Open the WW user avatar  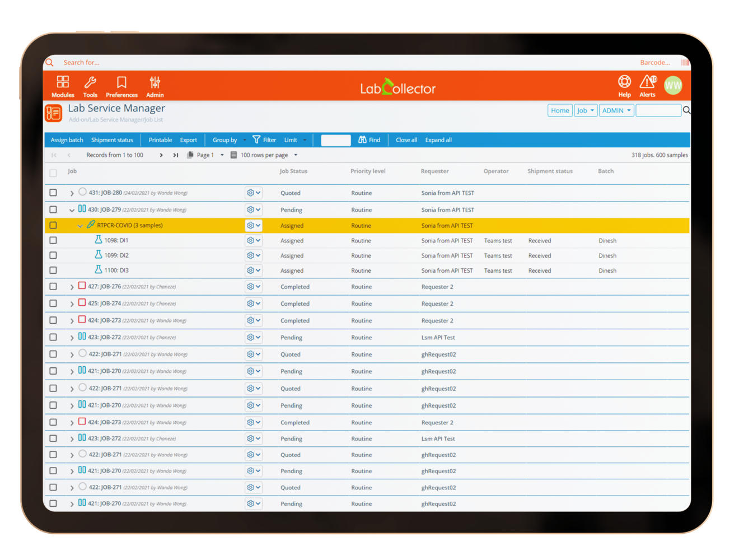(x=673, y=86)
